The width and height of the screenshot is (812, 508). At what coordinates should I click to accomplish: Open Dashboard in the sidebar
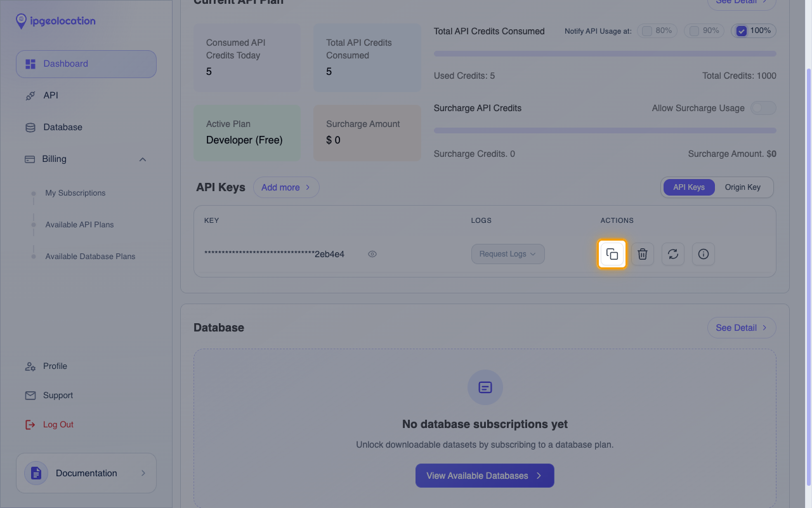86,64
